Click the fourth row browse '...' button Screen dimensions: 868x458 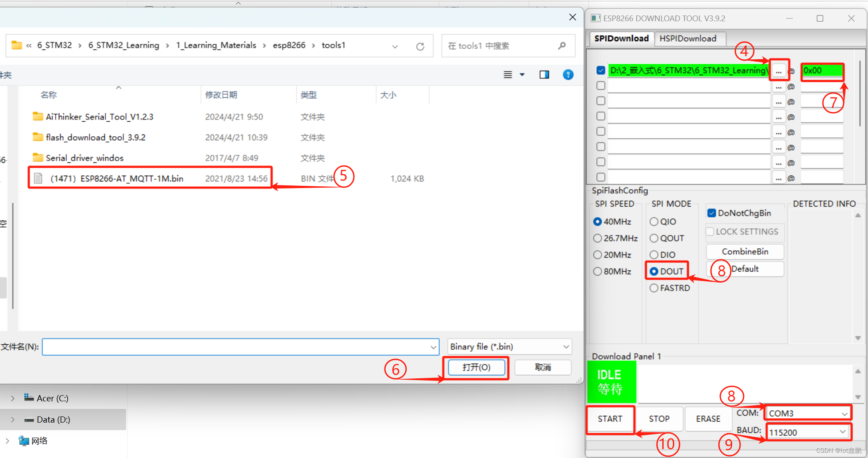point(779,117)
